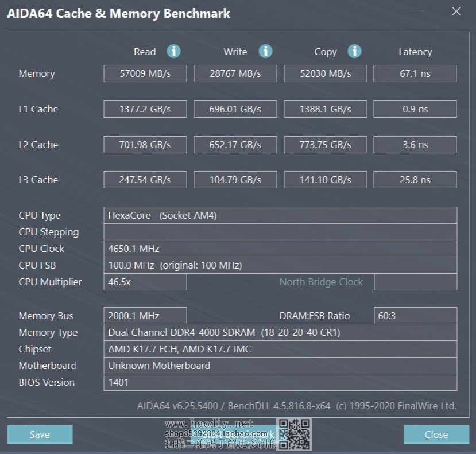Select the L3 Cache Copy 141.10 GB/s result
This screenshot has width=476, height=454.
[x=325, y=180]
